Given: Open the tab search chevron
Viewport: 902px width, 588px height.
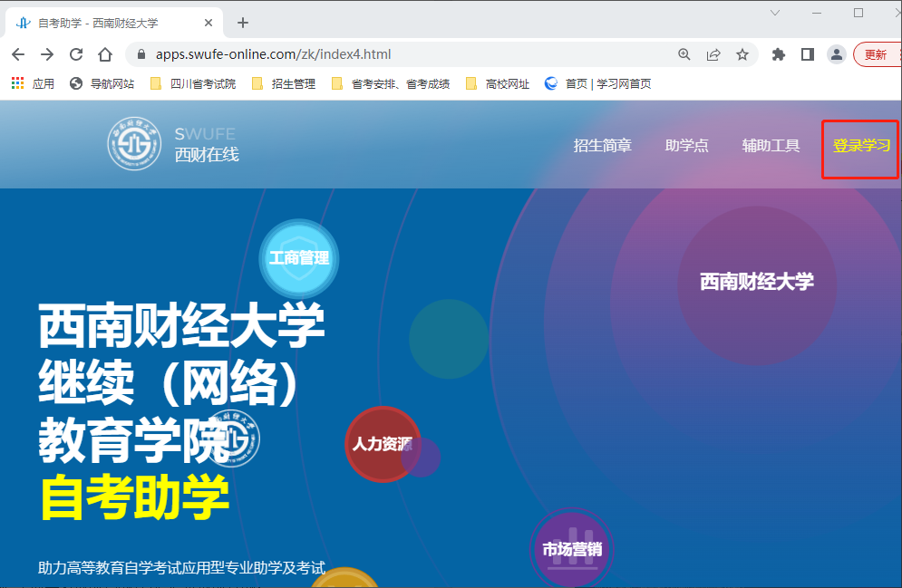Looking at the screenshot, I should pyautogui.click(x=775, y=12).
